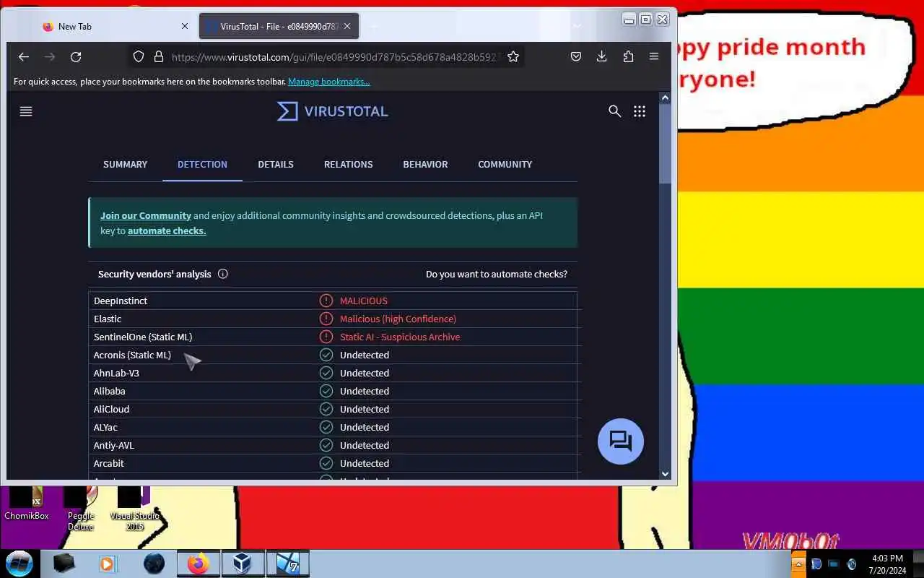
Task: Click the VirusTotal logo
Action: 333,111
